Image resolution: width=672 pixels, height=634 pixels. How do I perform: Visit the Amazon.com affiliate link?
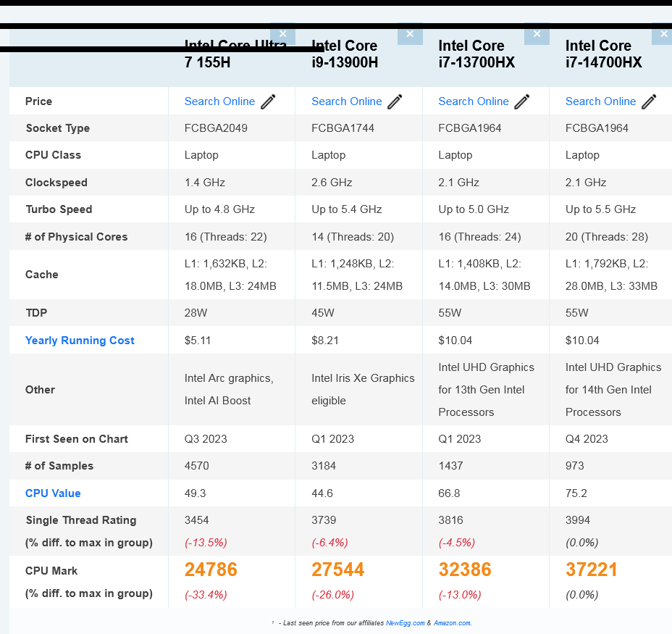[454, 623]
